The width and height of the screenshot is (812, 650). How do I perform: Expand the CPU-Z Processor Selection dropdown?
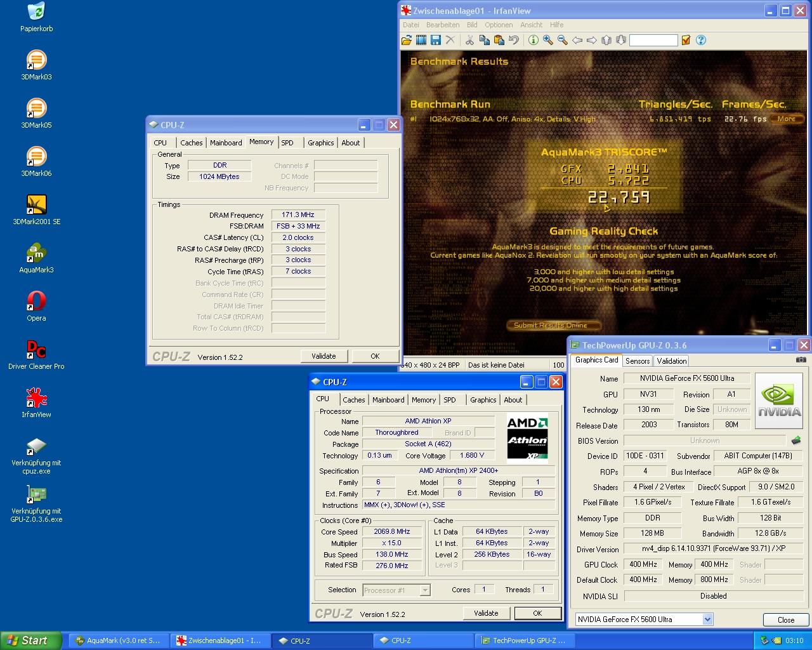pyautogui.click(x=425, y=590)
